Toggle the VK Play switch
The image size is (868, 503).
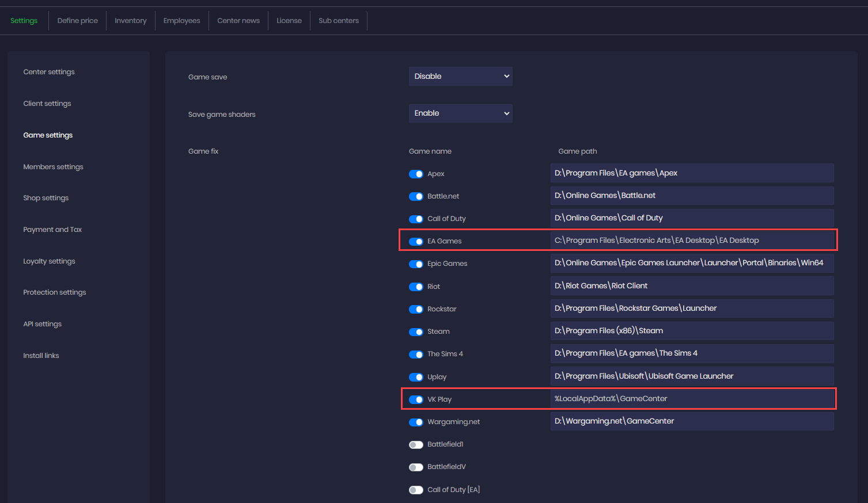click(416, 399)
